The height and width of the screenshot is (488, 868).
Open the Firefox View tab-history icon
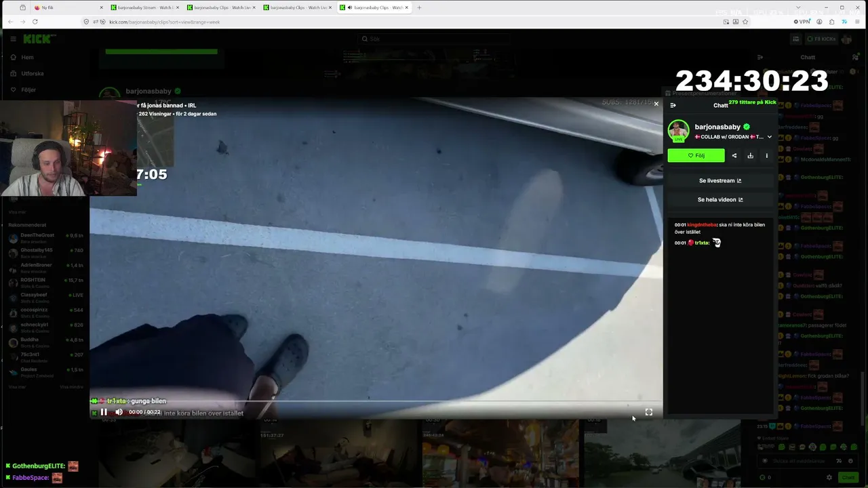pos(22,7)
